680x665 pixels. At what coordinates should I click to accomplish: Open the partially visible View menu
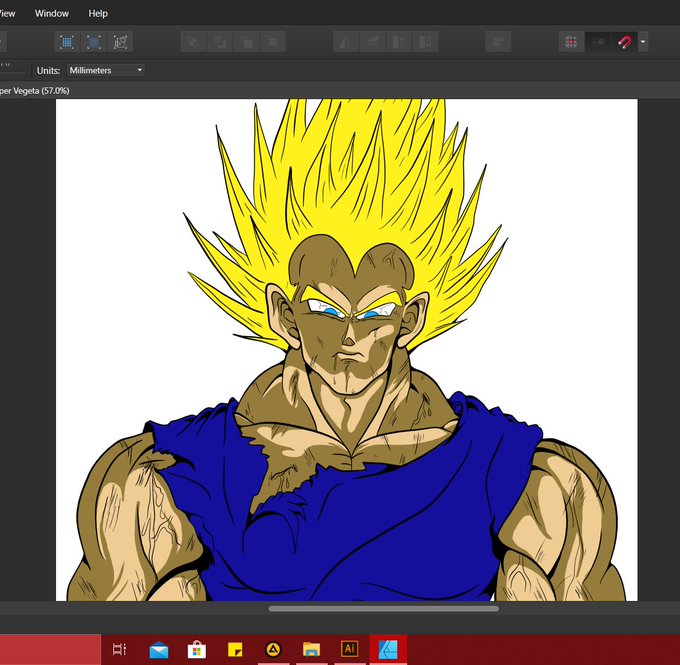click(x=7, y=13)
